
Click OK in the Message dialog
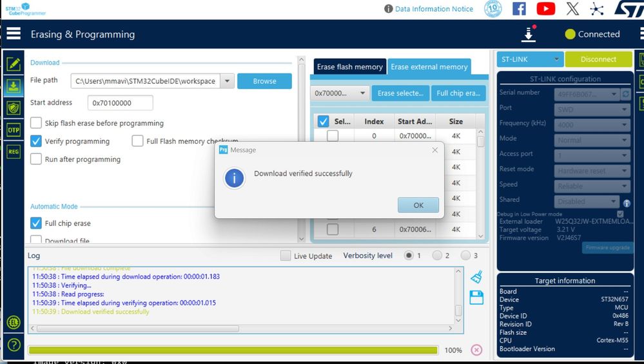click(418, 205)
